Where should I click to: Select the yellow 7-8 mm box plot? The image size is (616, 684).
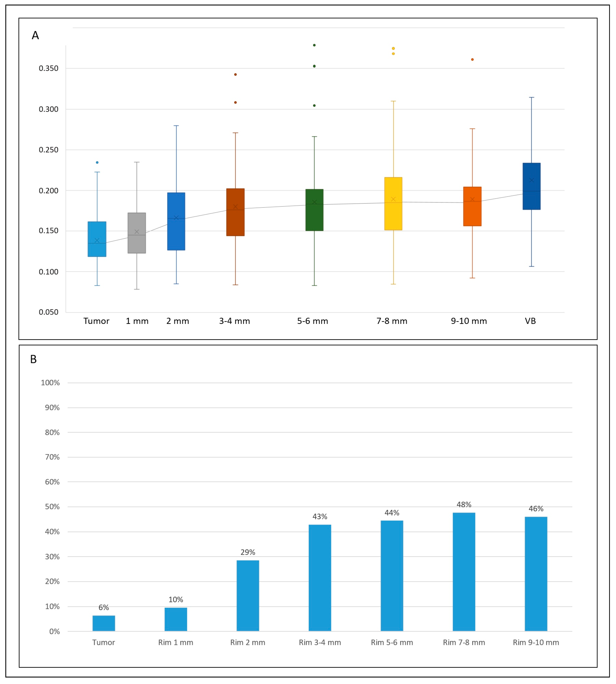[393, 204]
